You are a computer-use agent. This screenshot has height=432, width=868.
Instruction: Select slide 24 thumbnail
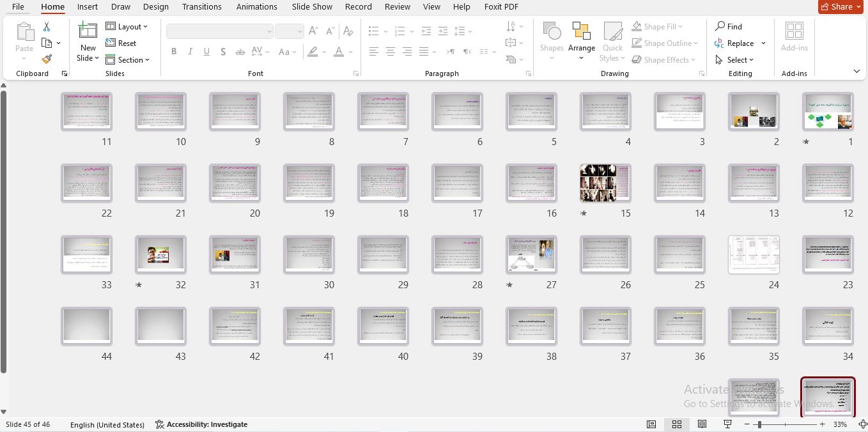[754, 254]
